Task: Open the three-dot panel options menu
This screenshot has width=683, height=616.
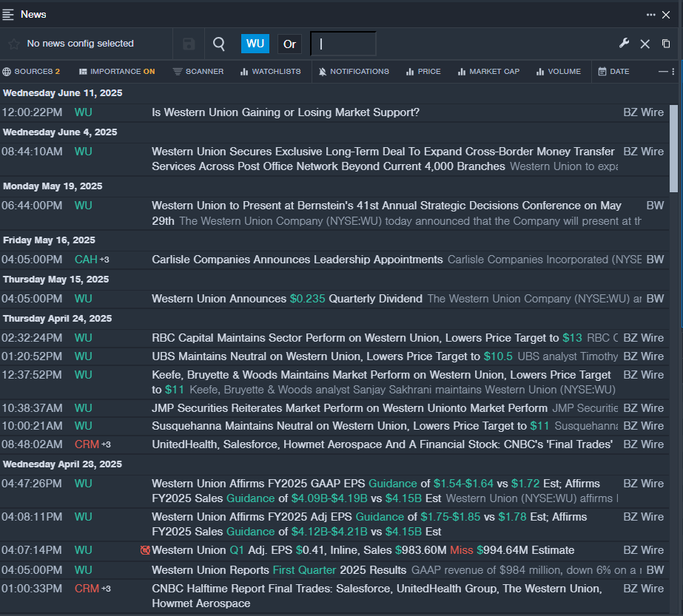Action: pos(650,14)
